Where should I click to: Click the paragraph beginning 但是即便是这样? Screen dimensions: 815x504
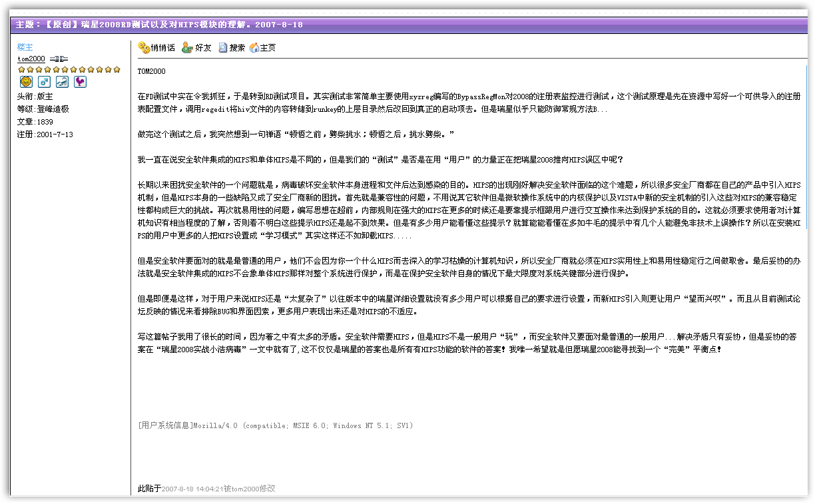469,306
